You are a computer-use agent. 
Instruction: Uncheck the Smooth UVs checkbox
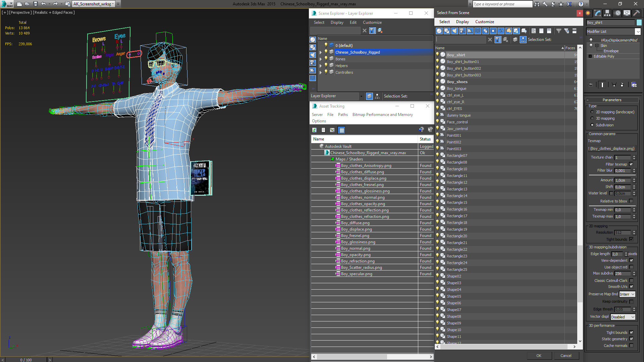[631, 287]
